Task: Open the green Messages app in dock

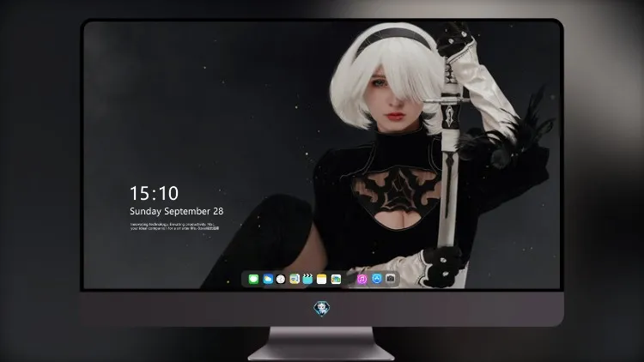Action: click(x=253, y=279)
